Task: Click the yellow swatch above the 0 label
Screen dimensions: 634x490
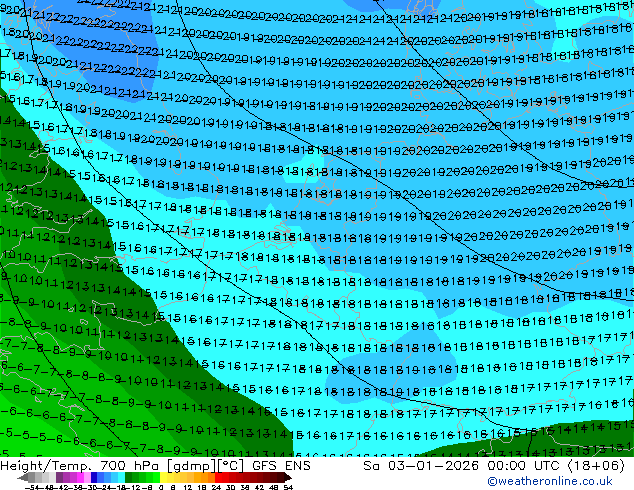Action: [163, 478]
